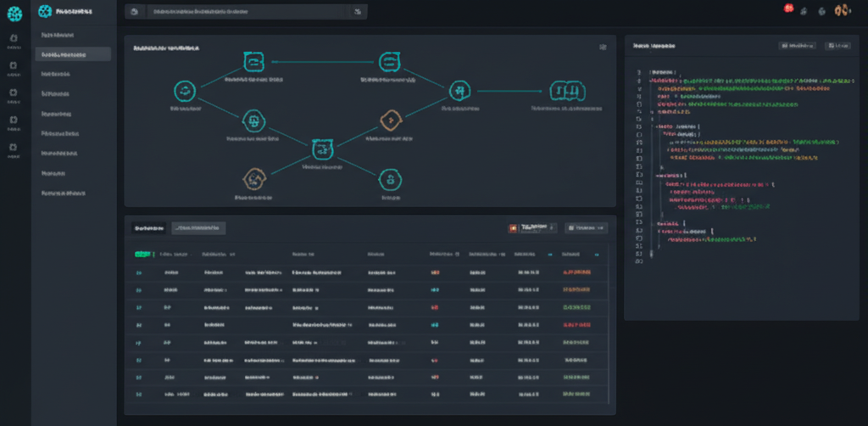Click the green badge in the table header row
Image resolution: width=868 pixels, height=426 pixels.
pos(142,255)
